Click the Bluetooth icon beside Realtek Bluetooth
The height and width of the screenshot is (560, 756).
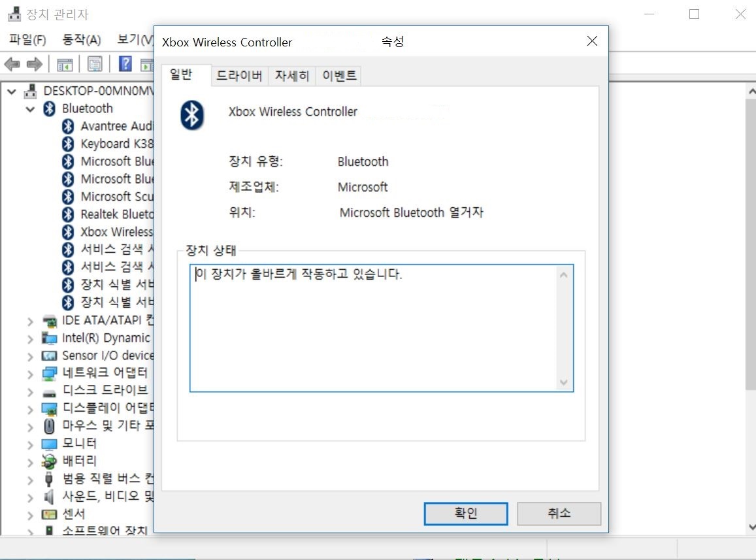click(68, 214)
